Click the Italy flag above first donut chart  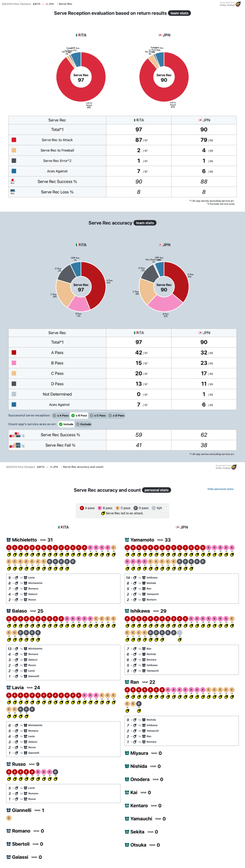(x=78, y=35)
